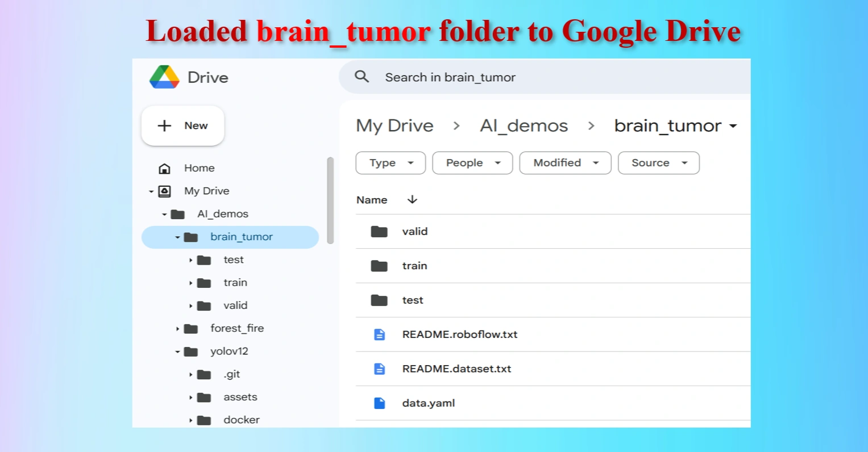Click the sort direction arrow next to Name
Screen dimensions: 868x452
[413, 199]
